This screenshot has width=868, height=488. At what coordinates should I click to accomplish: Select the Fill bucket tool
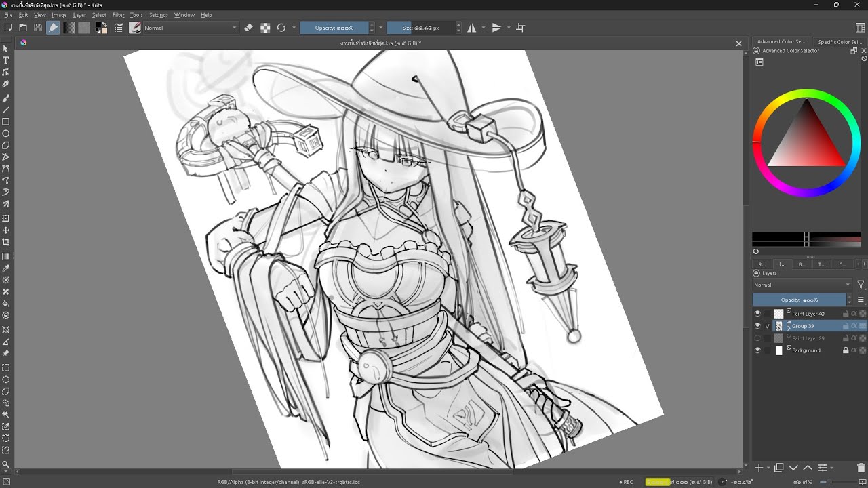coord(6,304)
